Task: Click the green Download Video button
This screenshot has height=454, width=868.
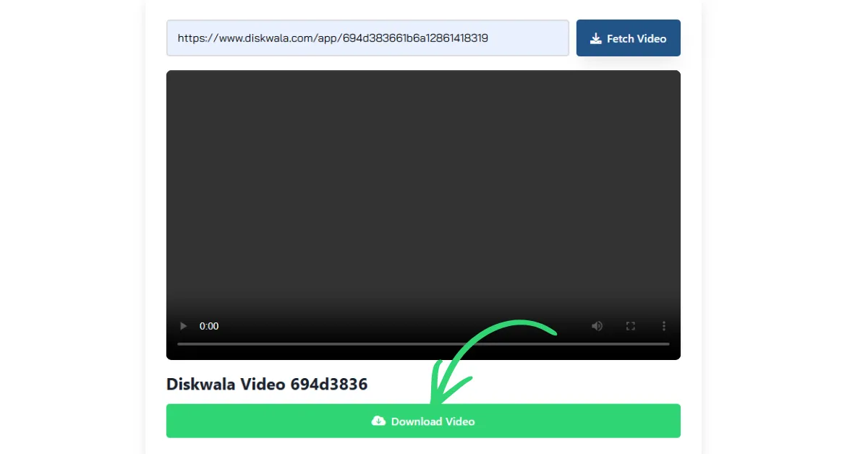Action: (x=423, y=421)
